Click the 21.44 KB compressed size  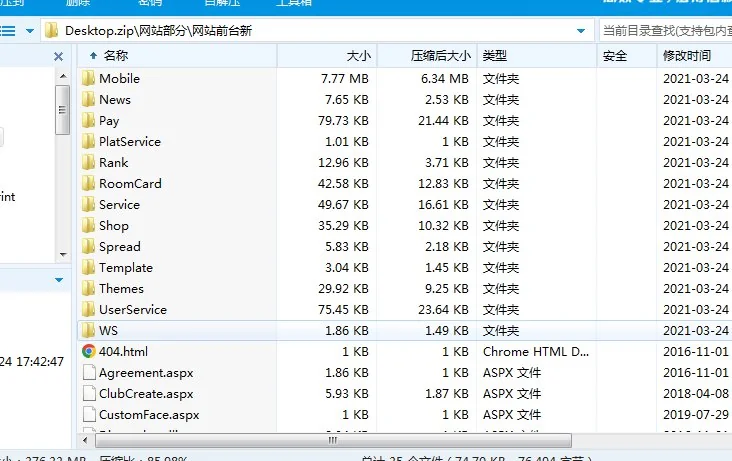coord(443,121)
